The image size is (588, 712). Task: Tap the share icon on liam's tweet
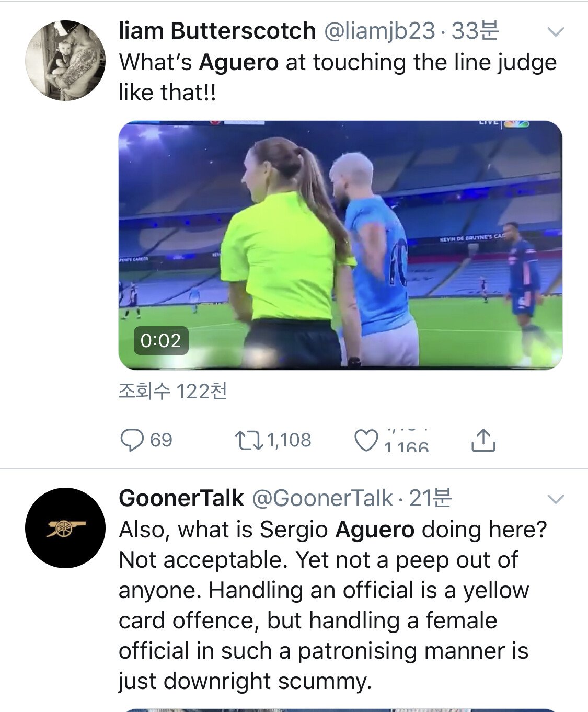coord(483,440)
